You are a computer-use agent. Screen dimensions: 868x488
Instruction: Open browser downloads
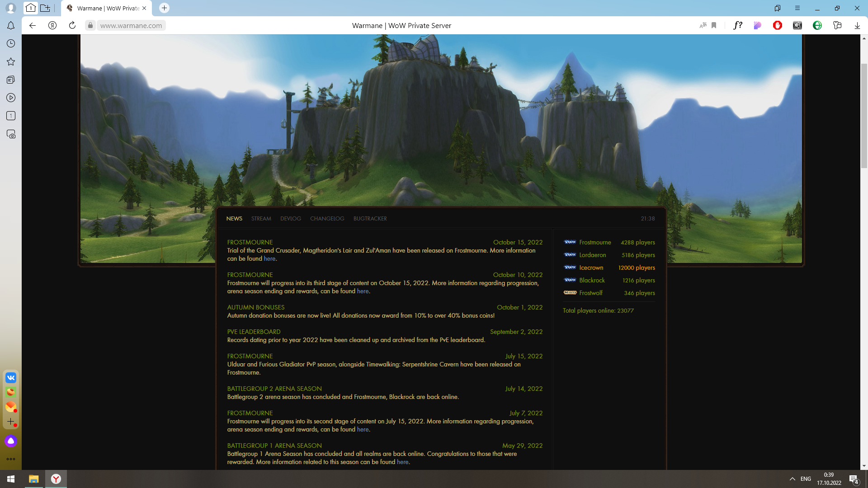pos(857,25)
